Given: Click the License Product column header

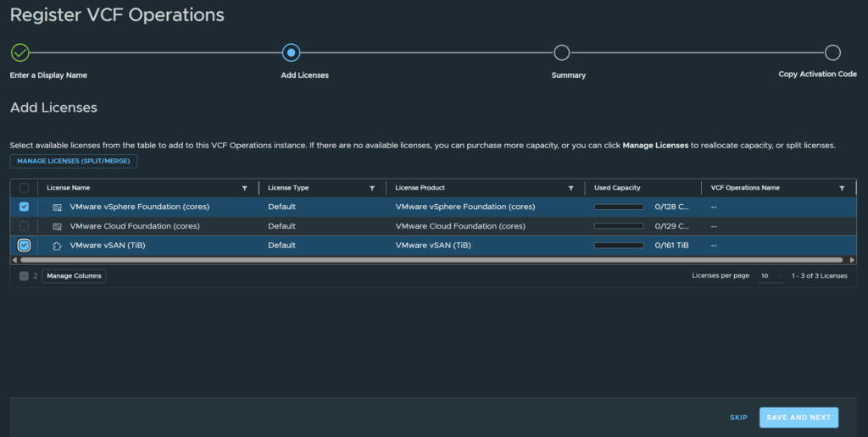Looking at the screenshot, I should (x=420, y=188).
